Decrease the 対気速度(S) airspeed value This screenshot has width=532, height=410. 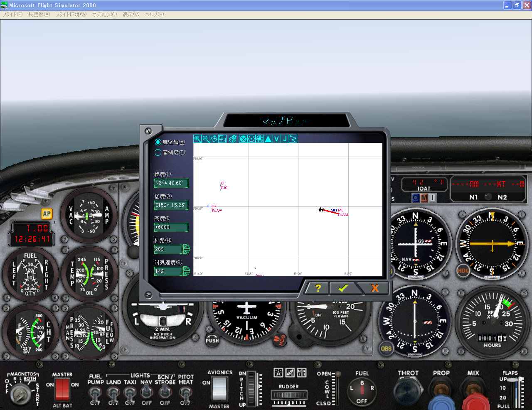click(187, 273)
